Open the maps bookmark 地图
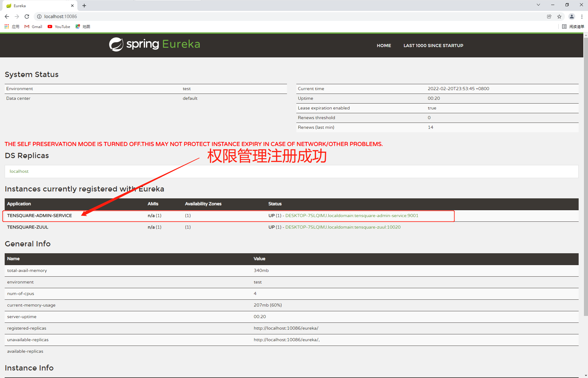 point(83,27)
